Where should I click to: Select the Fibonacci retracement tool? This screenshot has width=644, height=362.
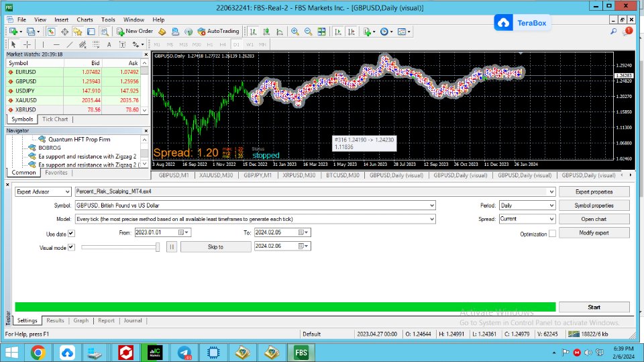pyautogui.click(x=96, y=44)
